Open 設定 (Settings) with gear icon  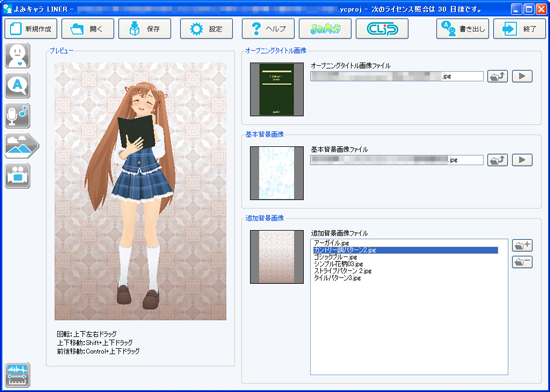point(207,29)
